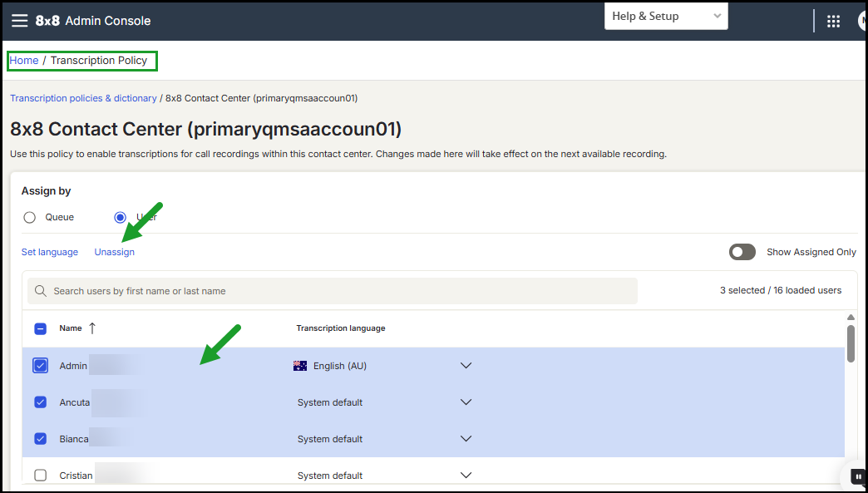The width and height of the screenshot is (868, 493).
Task: Open the hamburger navigation menu
Action: pos(19,21)
